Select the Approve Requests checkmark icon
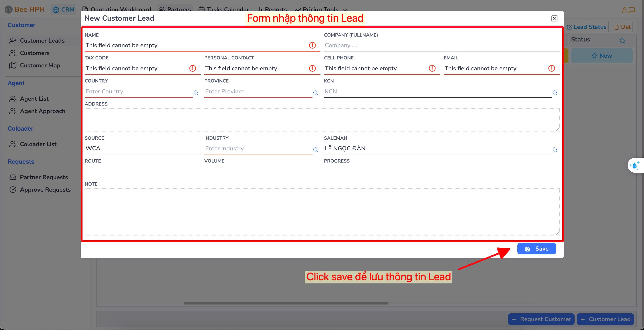644x330 pixels. click(x=13, y=189)
